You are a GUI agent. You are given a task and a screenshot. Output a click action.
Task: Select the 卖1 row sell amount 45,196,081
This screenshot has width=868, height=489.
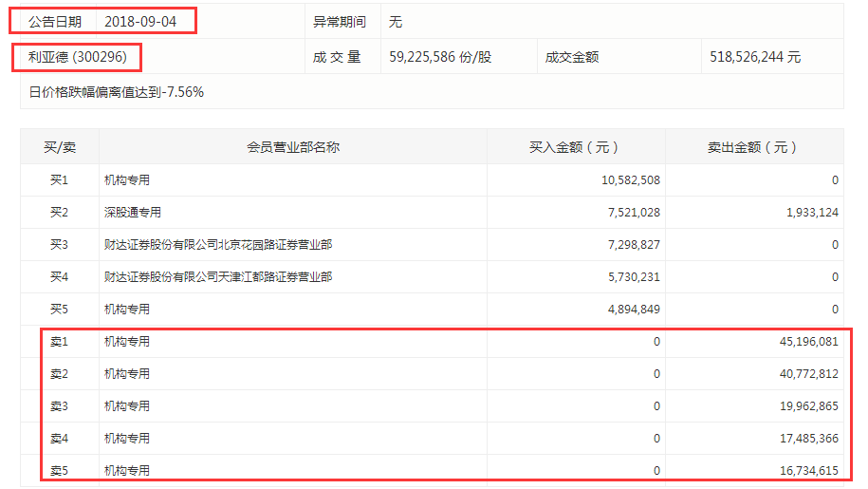(x=809, y=342)
